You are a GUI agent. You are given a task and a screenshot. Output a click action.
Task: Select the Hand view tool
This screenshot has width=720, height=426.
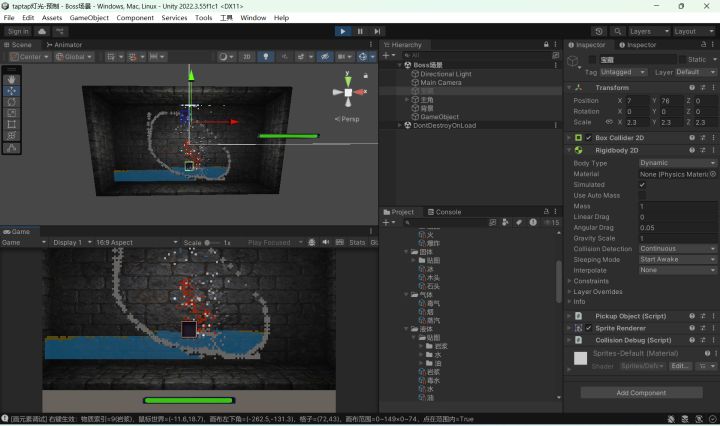pyautogui.click(x=11, y=79)
